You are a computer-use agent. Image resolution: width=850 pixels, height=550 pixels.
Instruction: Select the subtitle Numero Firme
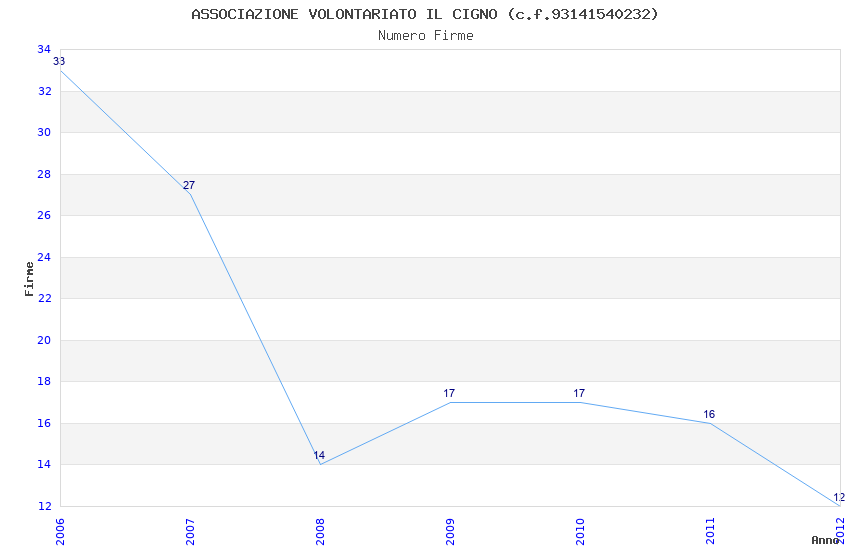point(426,36)
